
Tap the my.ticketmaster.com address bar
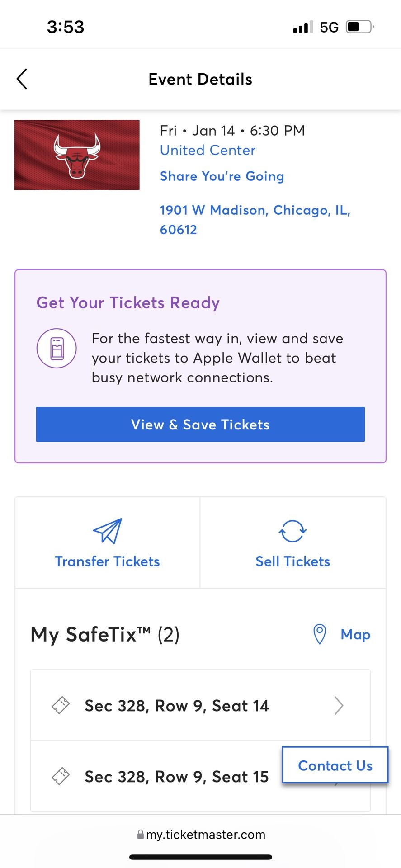pos(201,835)
